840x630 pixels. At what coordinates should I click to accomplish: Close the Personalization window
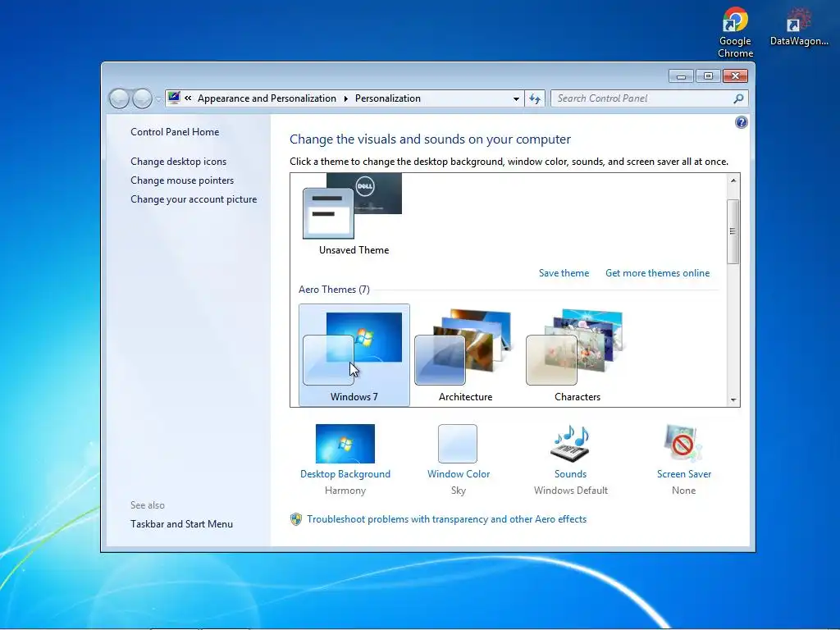(735, 76)
